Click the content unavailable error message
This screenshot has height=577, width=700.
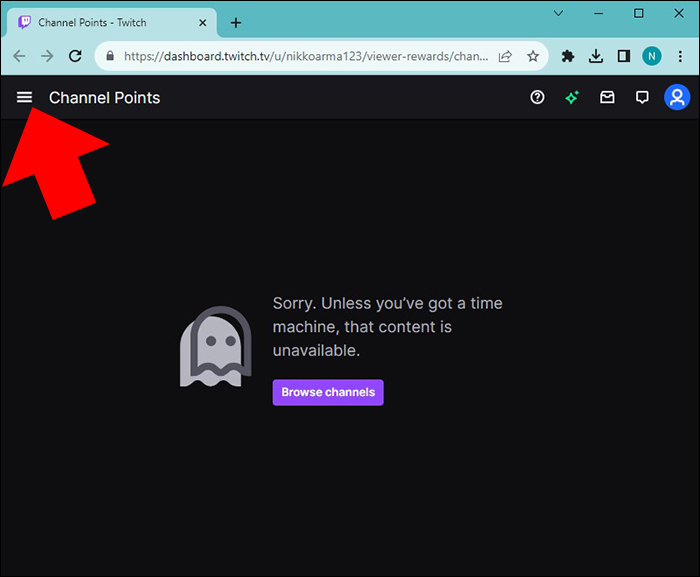(388, 326)
